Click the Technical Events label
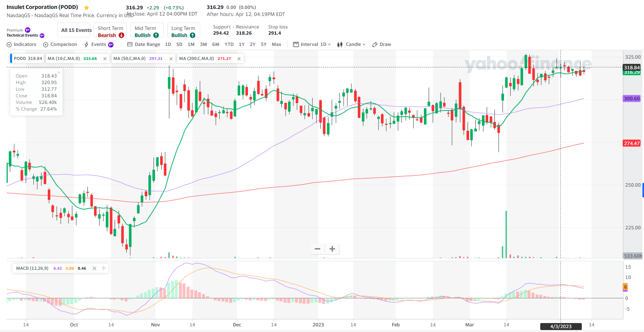The image size is (644, 332). pos(22,35)
